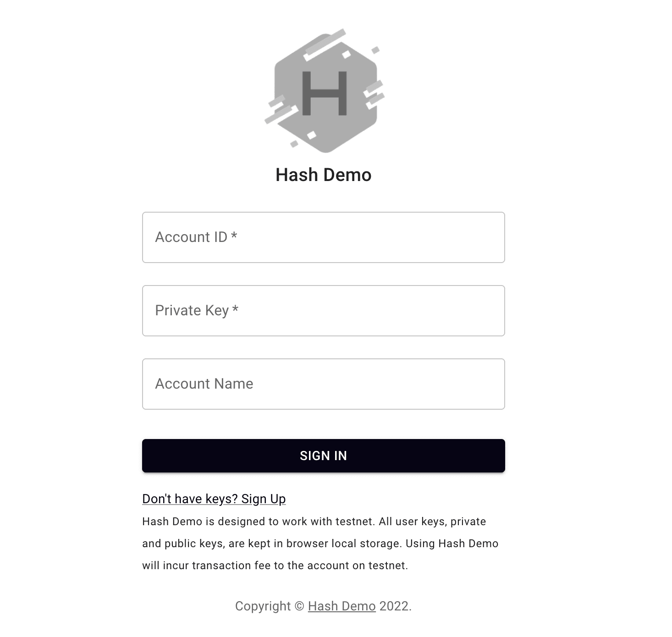Viewport: 672px width, 637px height.
Task: Click the Private Key placeholder label
Action: 192,311
